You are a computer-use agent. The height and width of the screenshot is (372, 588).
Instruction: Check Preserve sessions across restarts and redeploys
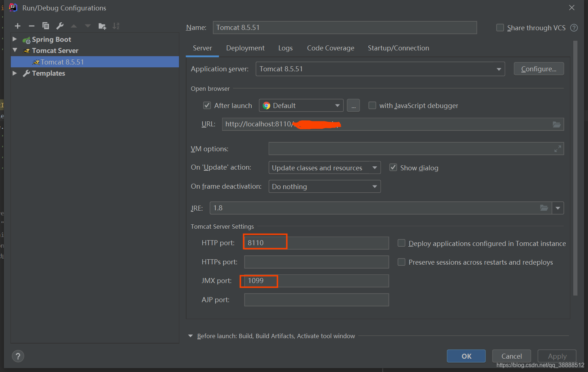coord(401,262)
